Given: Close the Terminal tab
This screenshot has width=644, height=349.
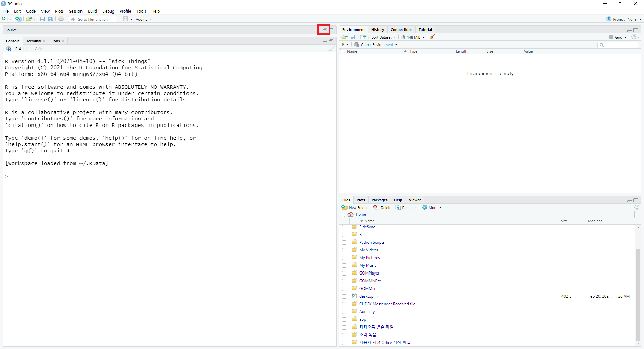Looking at the screenshot, I should tap(44, 41).
